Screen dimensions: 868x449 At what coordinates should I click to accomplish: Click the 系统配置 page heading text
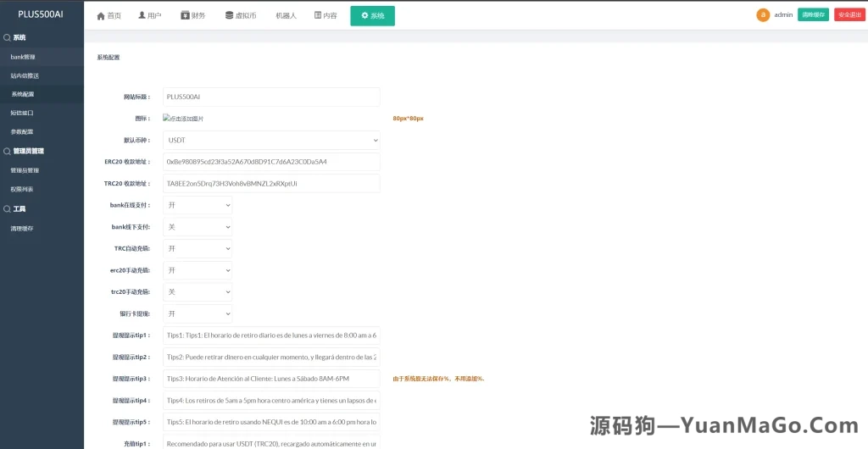(108, 57)
